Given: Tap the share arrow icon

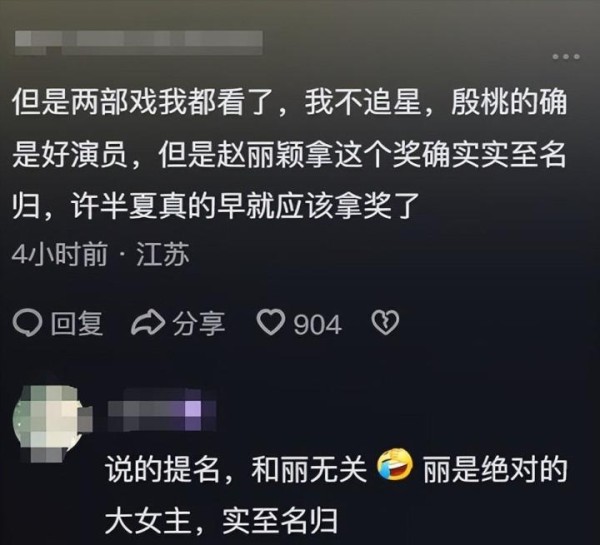Looking at the screenshot, I should (x=148, y=322).
